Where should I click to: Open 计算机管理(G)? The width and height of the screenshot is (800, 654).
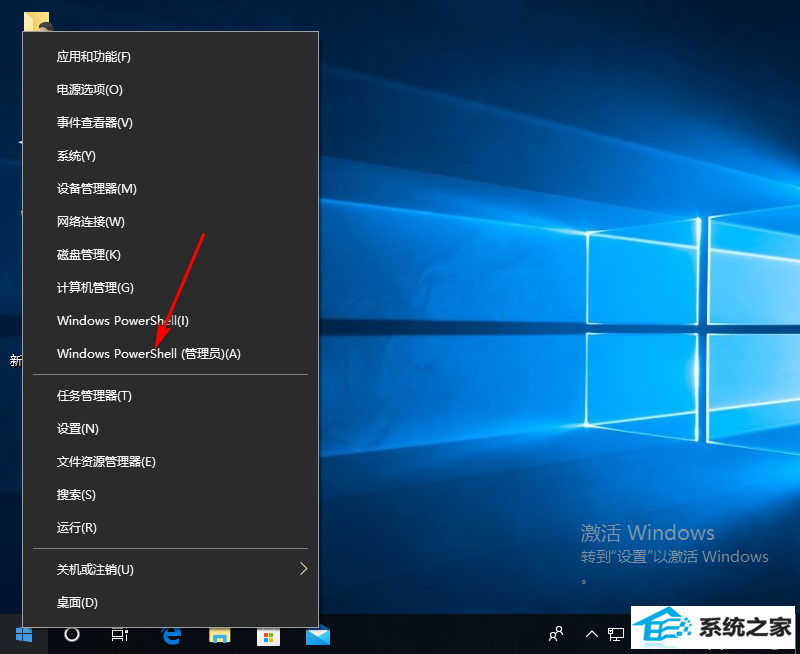click(170, 288)
